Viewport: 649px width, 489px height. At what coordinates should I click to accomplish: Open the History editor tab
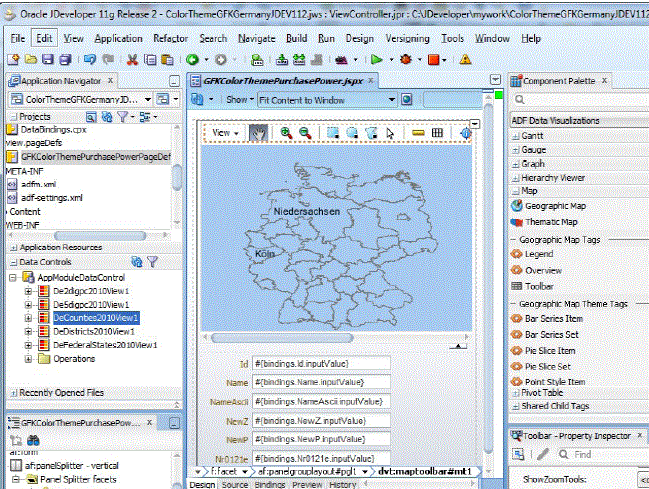click(343, 484)
